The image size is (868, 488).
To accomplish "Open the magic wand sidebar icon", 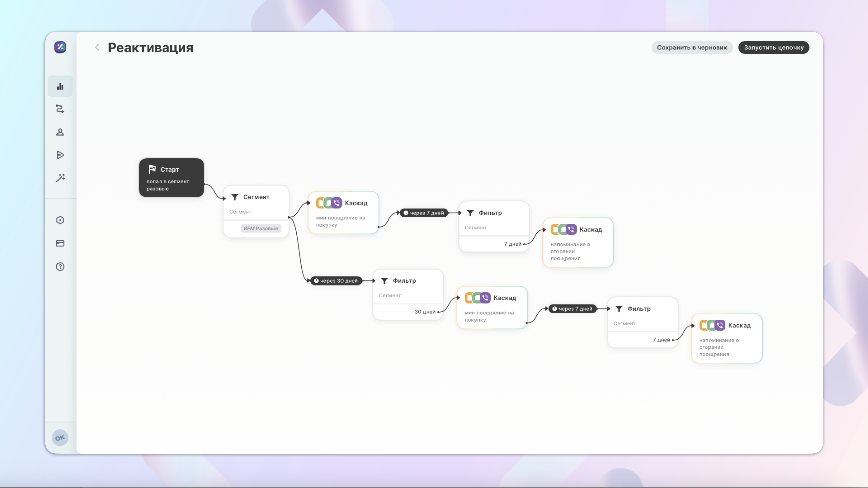I will pos(60,178).
